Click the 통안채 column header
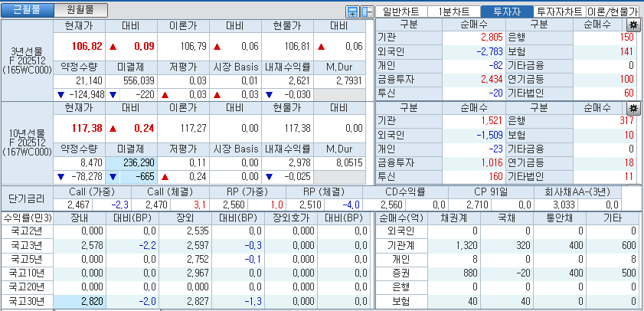 pos(561,218)
